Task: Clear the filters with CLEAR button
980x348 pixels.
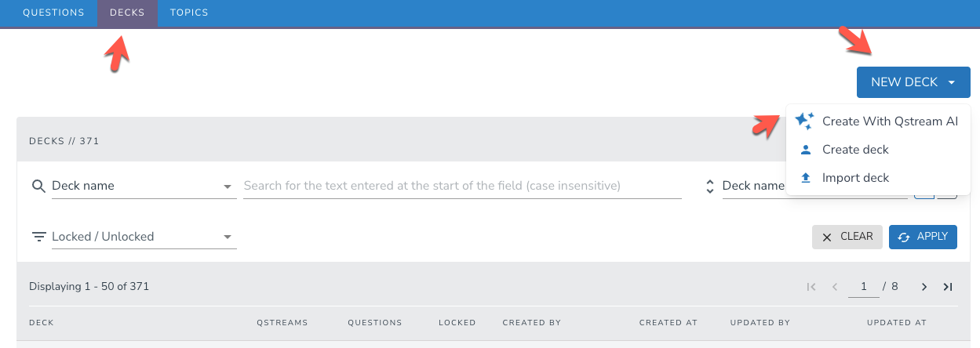Action: point(847,237)
